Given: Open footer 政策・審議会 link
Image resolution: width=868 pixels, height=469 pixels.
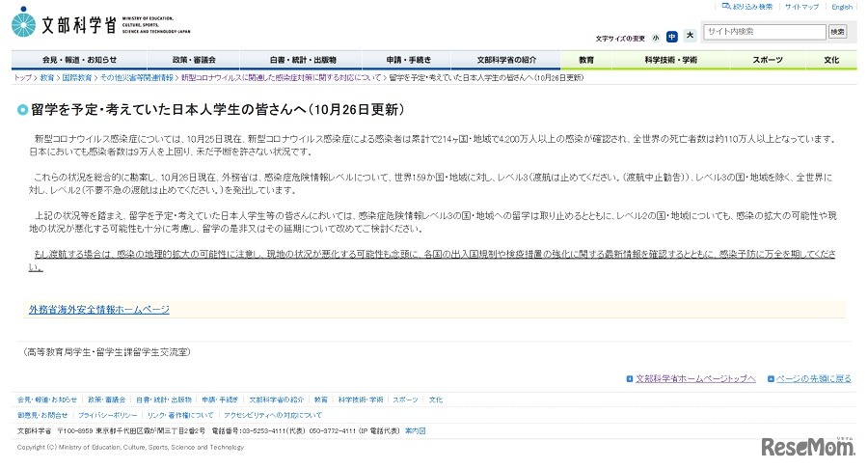Looking at the screenshot, I should click(x=107, y=400).
